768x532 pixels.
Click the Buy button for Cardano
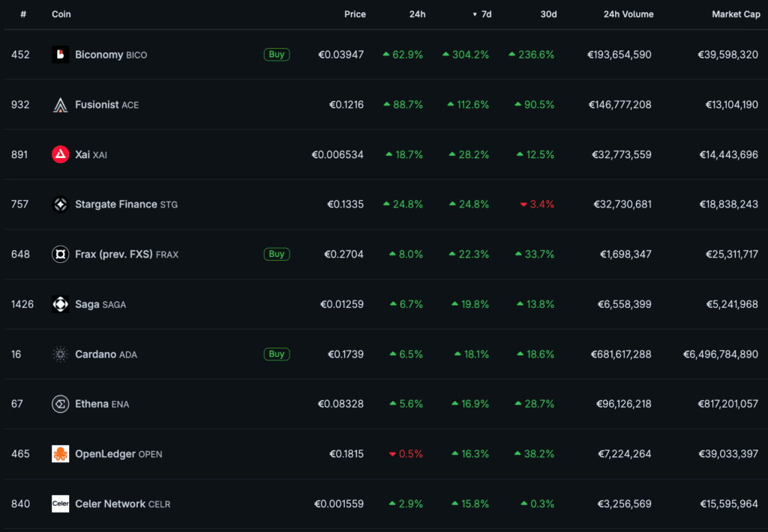click(277, 354)
